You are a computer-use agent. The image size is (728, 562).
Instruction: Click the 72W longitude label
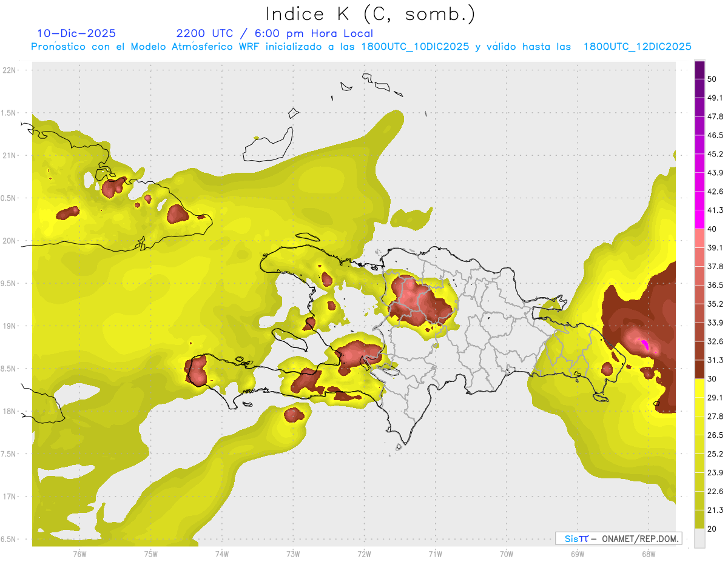pyautogui.click(x=364, y=554)
